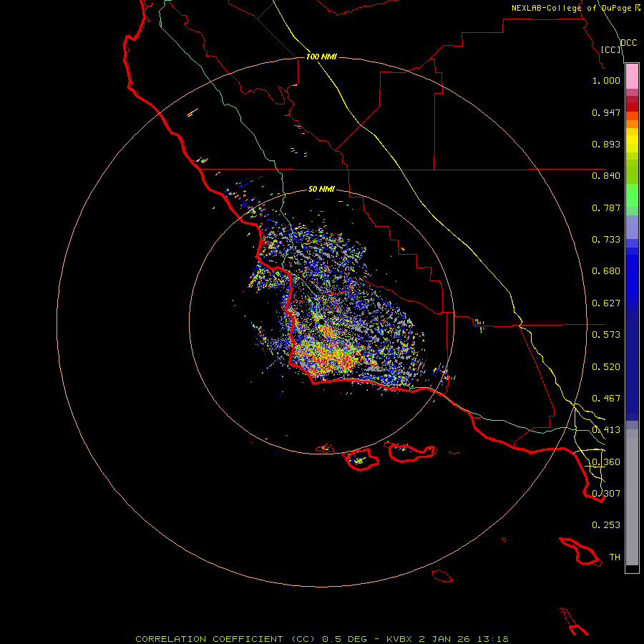644x644 pixels.
Task: Click the 1.000 legend value
Action: pyautogui.click(x=606, y=80)
